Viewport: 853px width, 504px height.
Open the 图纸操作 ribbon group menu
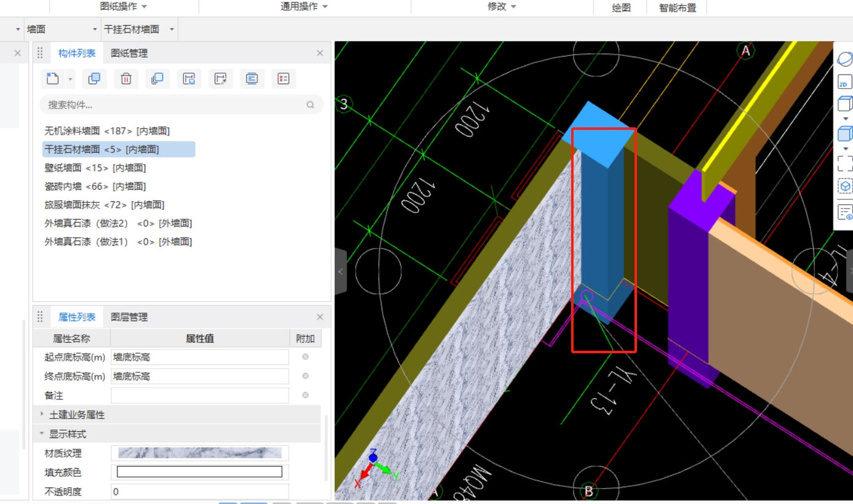point(124,7)
